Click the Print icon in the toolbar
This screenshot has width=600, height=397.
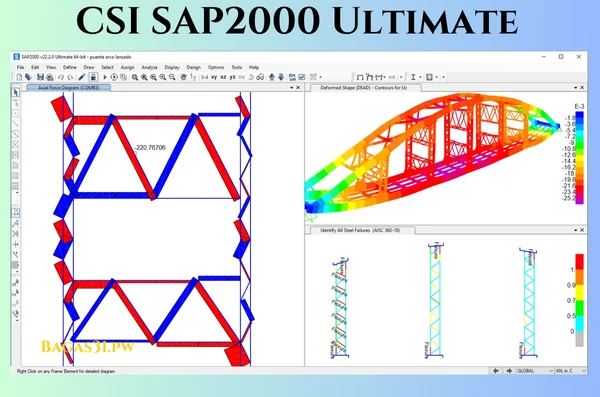pos(50,77)
